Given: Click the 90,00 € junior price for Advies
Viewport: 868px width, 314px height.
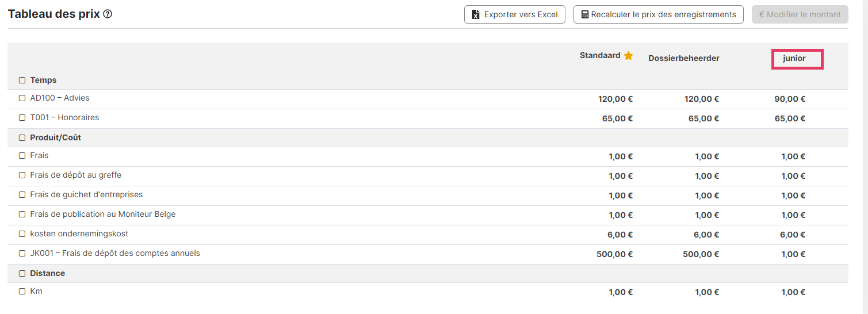Looking at the screenshot, I should point(790,99).
